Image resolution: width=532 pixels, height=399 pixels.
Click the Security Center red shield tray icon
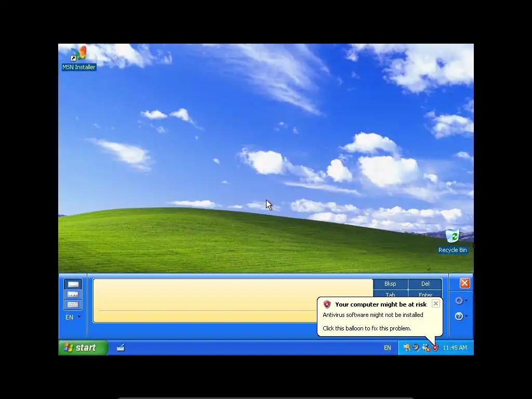[435, 348]
